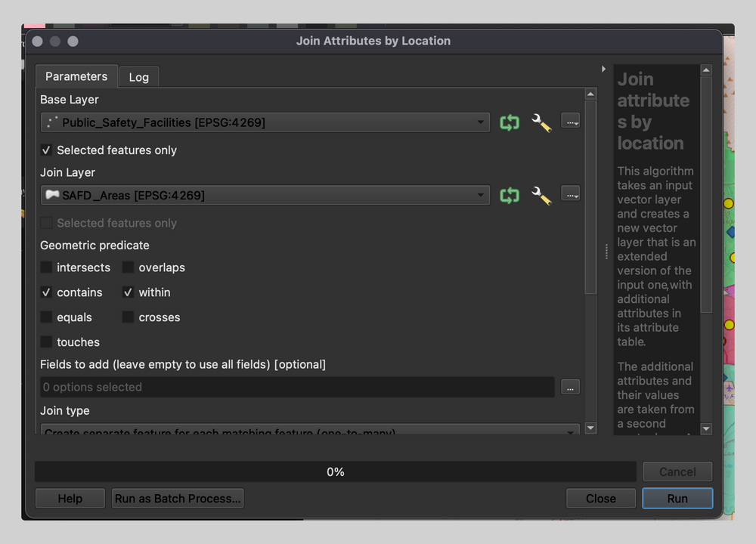The image size is (756, 544).
Task: Open the Join Layer SAFD_Areas dropdown
Action: tap(265, 196)
